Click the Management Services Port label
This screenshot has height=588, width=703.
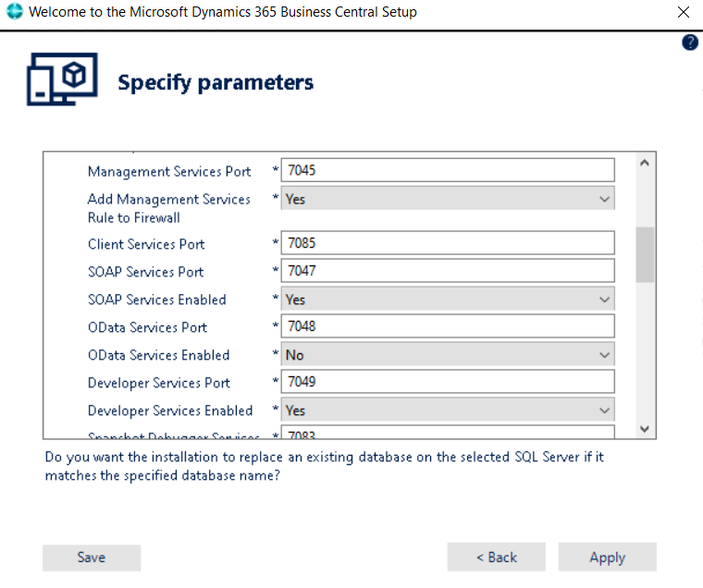tap(169, 172)
